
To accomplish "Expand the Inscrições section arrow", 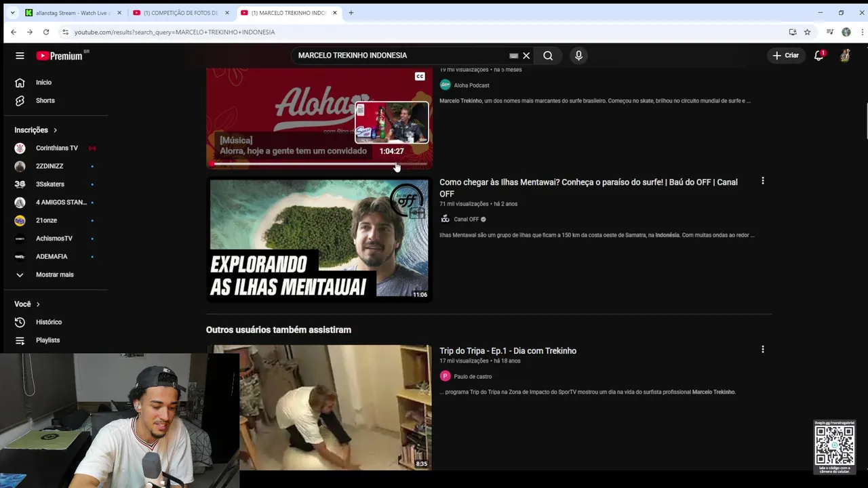I will pos(55,130).
